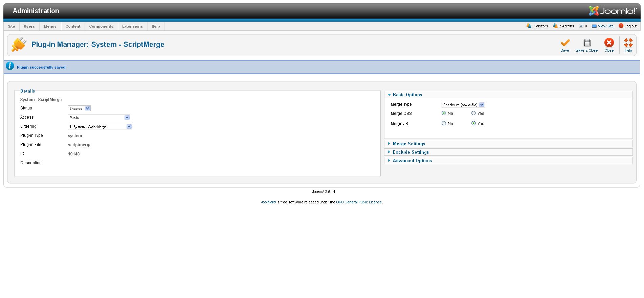This screenshot has width=644, height=298.
Task: Click the View Site link
Action: [x=605, y=26]
